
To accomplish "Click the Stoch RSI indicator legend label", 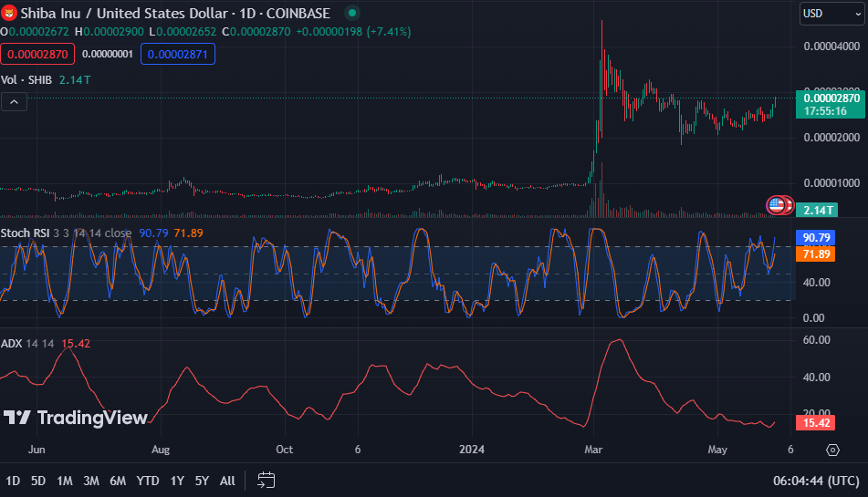I will (x=25, y=233).
